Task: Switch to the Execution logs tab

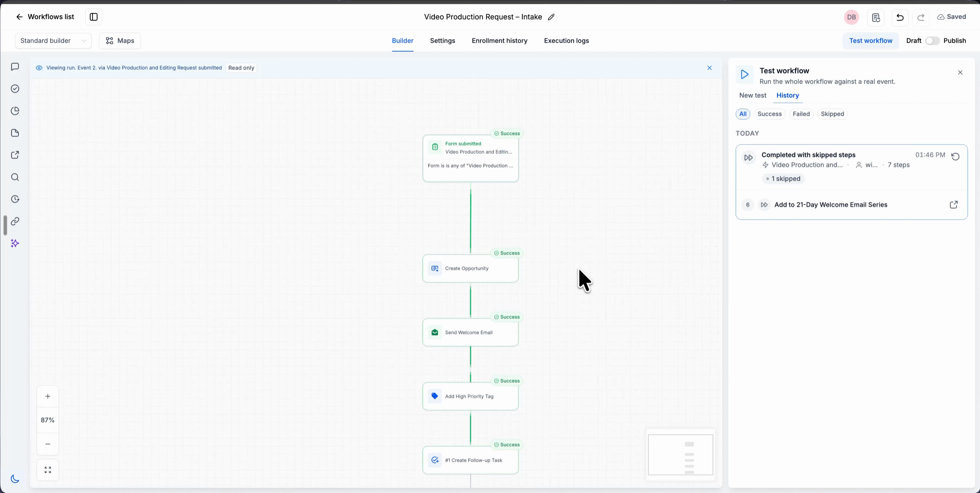Action: (566, 41)
